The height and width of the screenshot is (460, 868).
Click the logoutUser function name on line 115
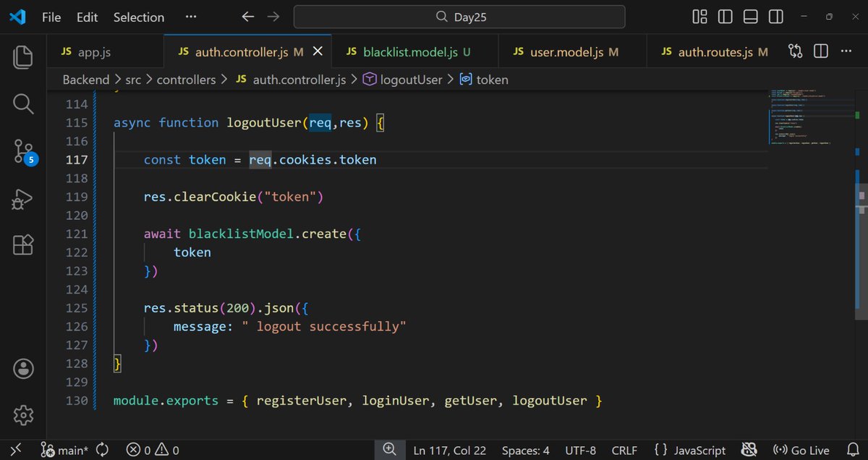coord(264,122)
